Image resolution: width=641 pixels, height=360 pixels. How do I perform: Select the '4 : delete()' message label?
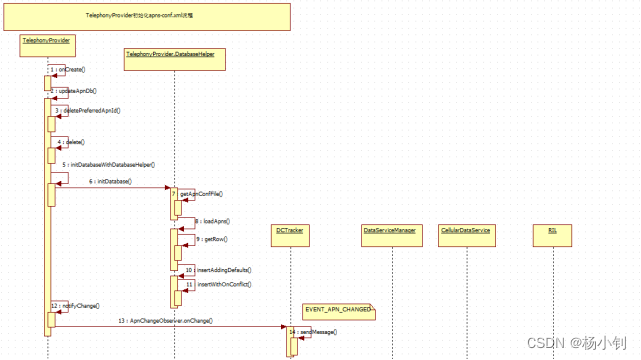click(x=71, y=142)
